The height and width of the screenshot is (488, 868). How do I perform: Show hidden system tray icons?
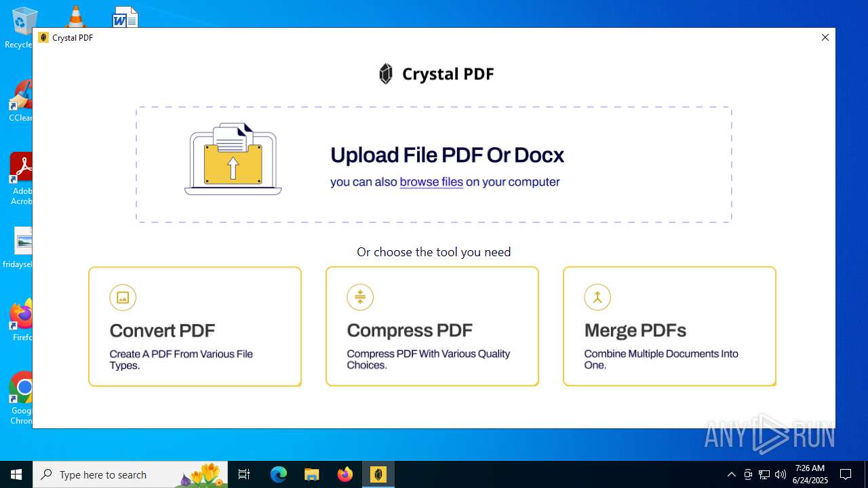(x=731, y=474)
